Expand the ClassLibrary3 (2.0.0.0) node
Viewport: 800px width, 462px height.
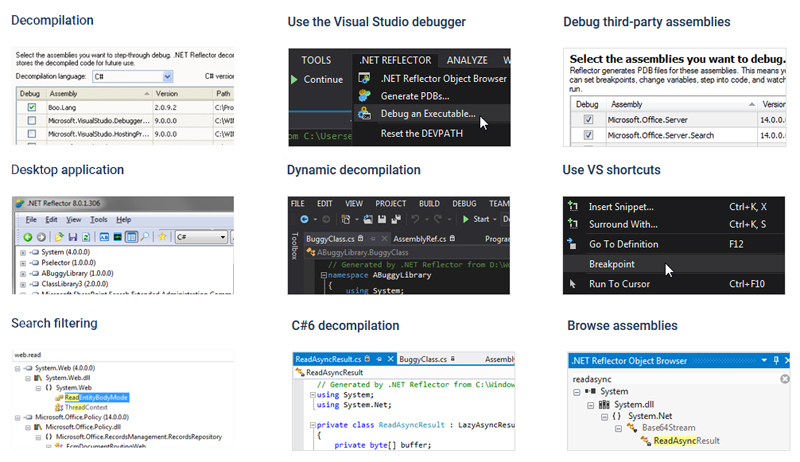22,285
